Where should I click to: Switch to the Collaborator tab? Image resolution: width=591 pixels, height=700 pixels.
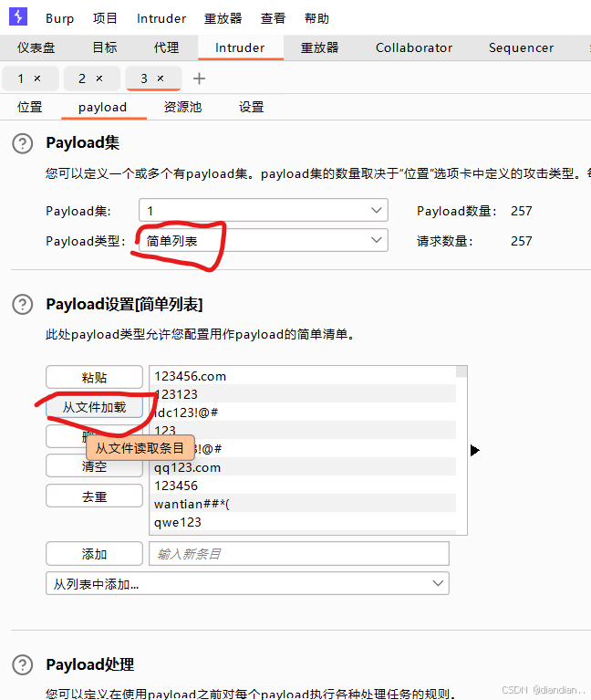tap(414, 47)
